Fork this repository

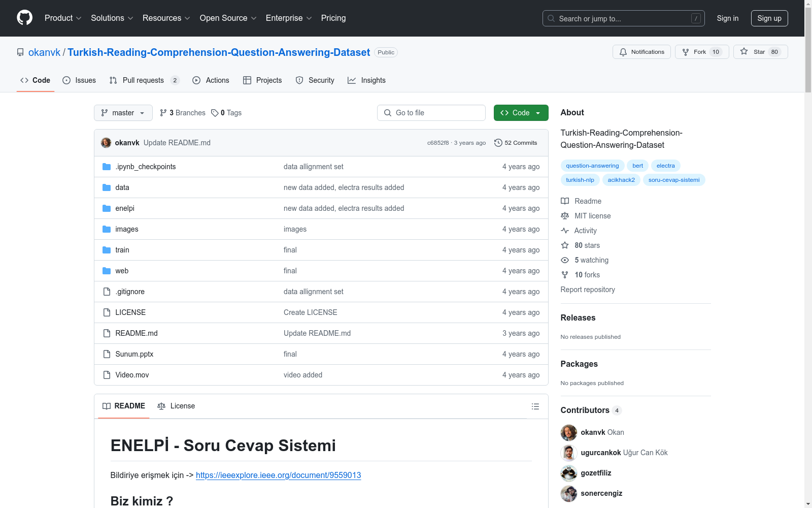click(702, 52)
